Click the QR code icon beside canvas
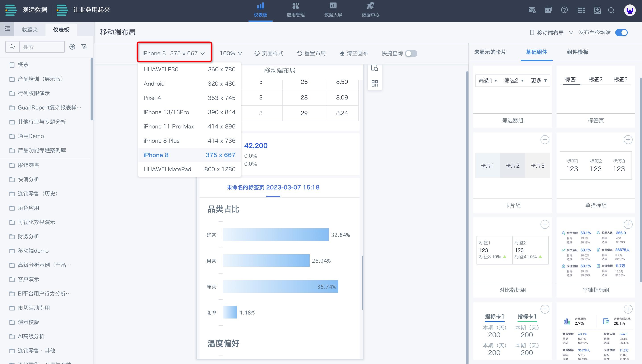The width and height of the screenshot is (642, 364). pyautogui.click(x=375, y=83)
